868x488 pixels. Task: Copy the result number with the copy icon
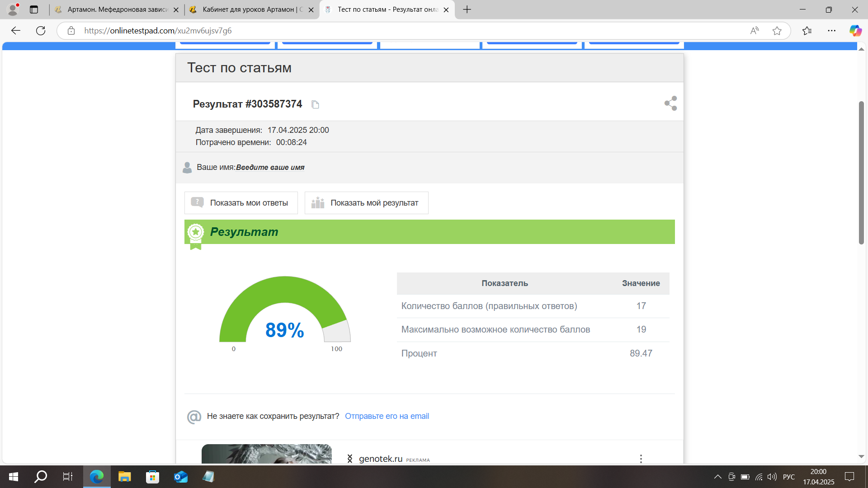click(x=315, y=105)
